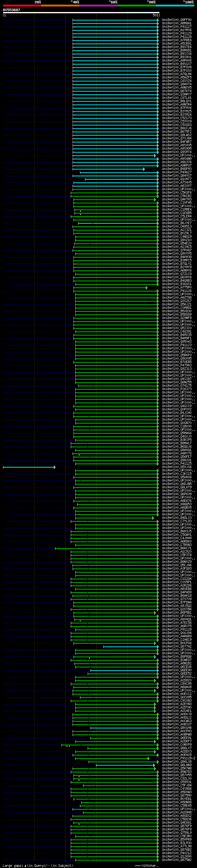Screen dimensions: 197x868
Task: Click the UniRef100_O48513 hit label
Action: click(x=176, y=226)
